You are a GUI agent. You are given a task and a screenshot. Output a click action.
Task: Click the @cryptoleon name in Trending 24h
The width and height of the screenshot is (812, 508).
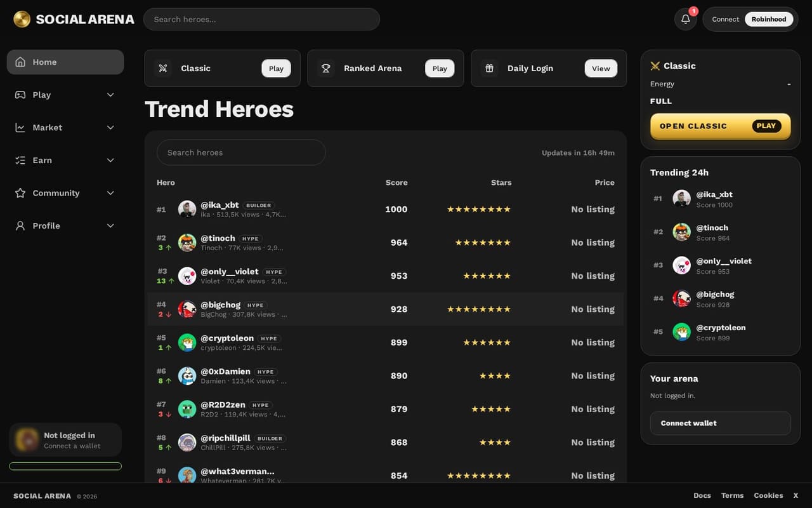[721, 328]
